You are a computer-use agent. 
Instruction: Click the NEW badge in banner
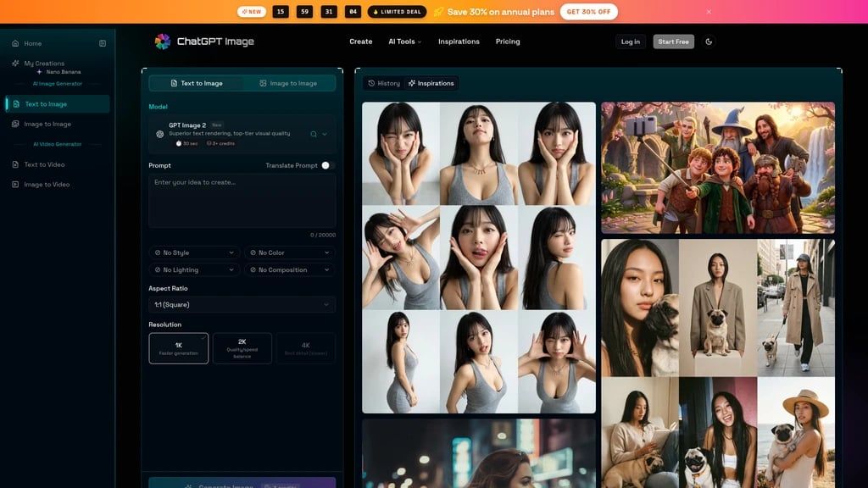pos(252,12)
